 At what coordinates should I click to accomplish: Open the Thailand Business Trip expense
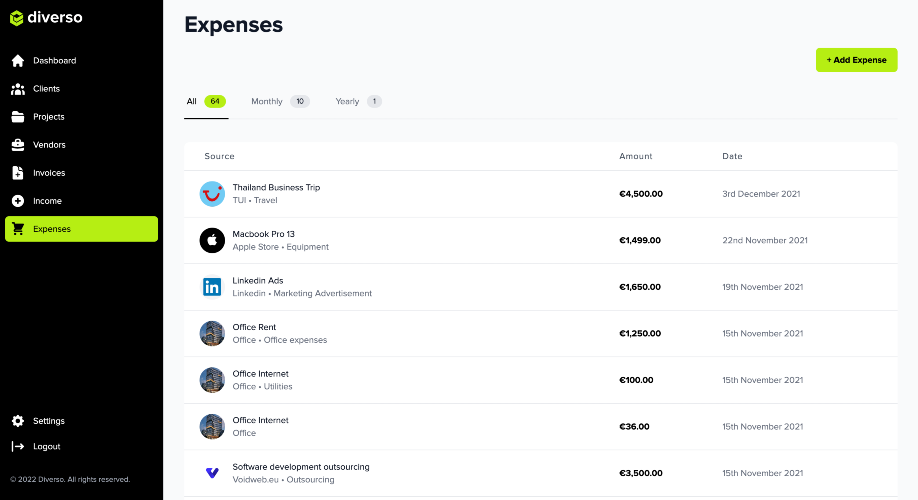[x=276, y=188]
